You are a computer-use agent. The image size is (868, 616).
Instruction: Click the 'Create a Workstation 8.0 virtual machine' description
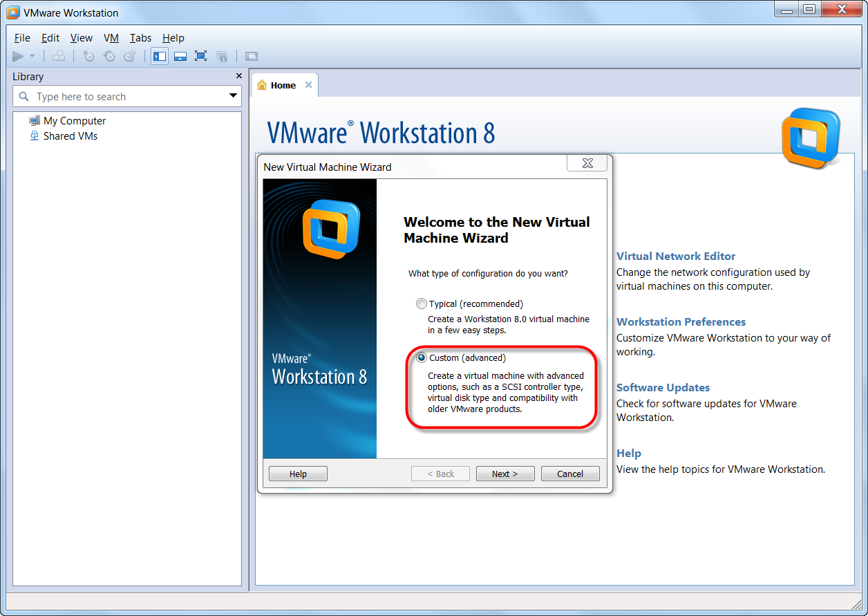(509, 325)
